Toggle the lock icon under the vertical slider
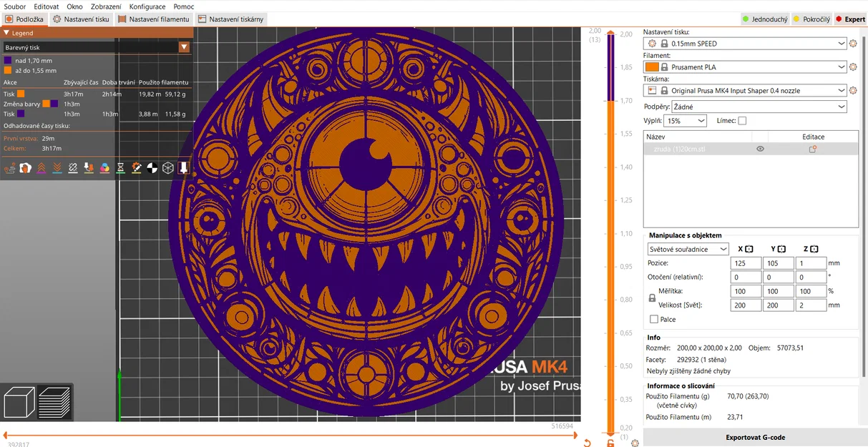868x447 pixels. [610, 443]
